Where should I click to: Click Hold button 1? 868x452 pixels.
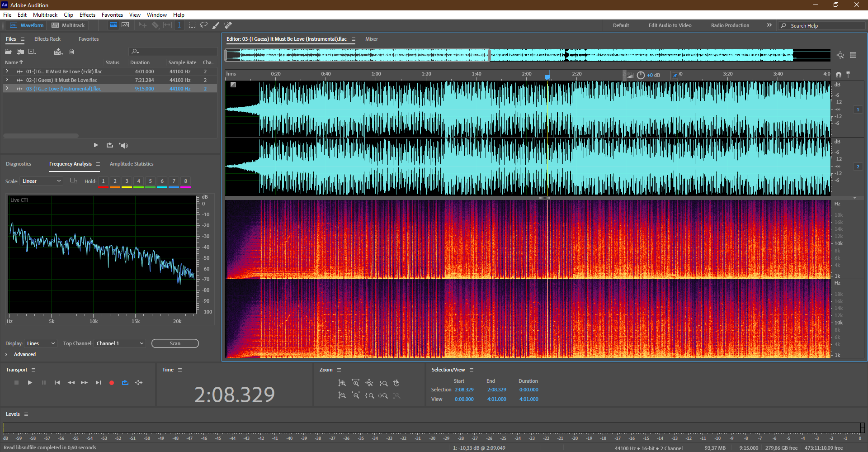pyautogui.click(x=103, y=181)
